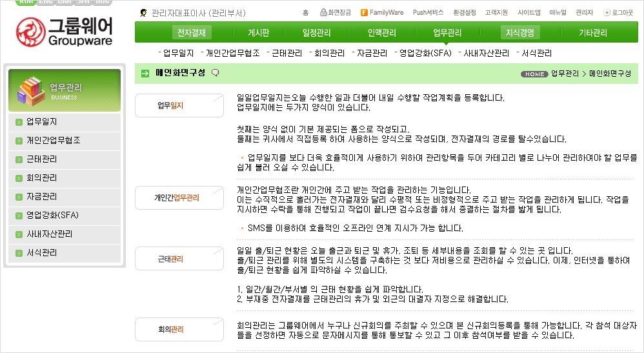Click the HOME badge in the breadcrumb
This screenshot has width=644, height=353.
[534, 74]
